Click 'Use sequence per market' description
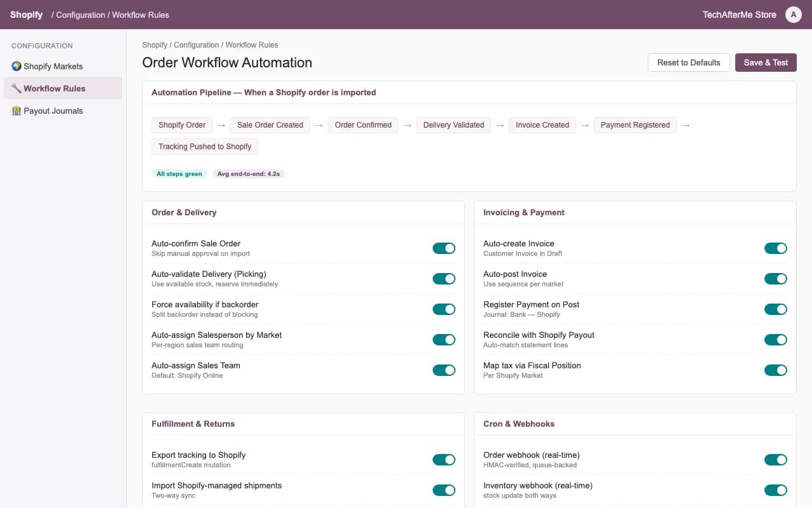 pos(523,284)
